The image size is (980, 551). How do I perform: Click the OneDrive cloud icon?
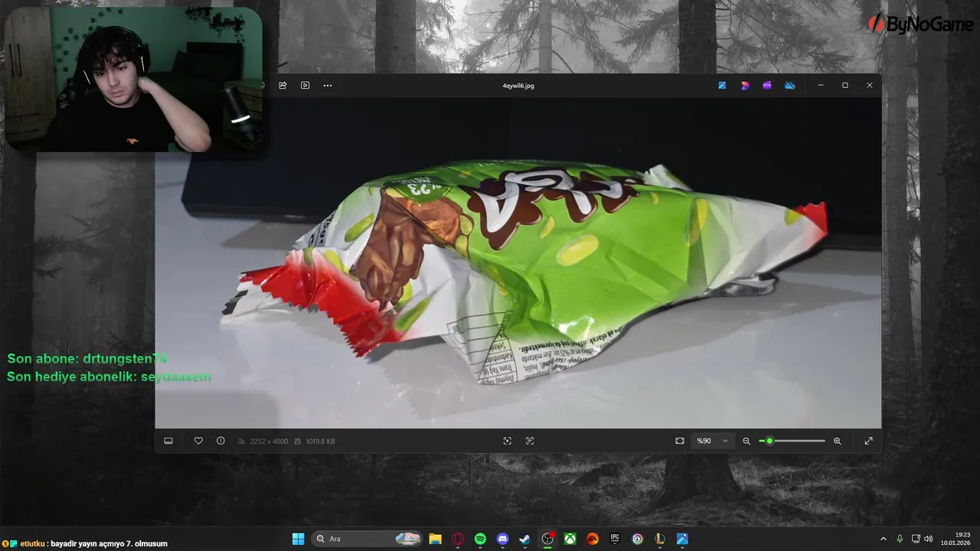(x=790, y=85)
